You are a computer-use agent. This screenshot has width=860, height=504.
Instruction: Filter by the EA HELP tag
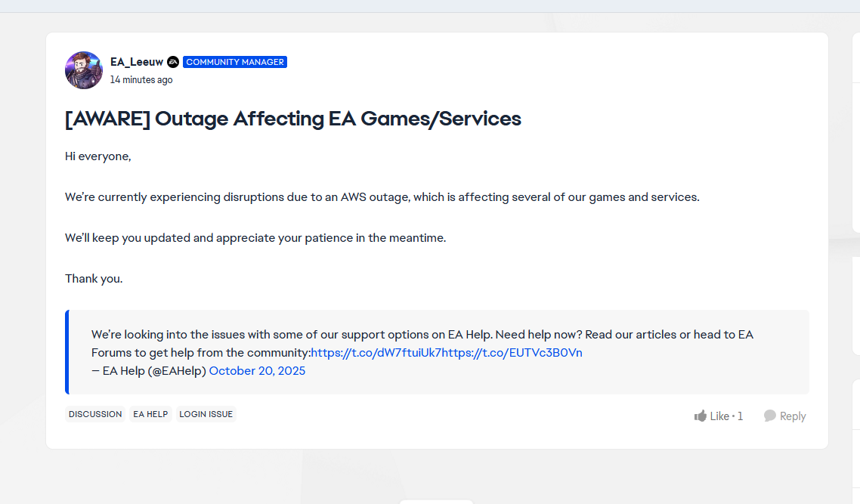point(150,414)
